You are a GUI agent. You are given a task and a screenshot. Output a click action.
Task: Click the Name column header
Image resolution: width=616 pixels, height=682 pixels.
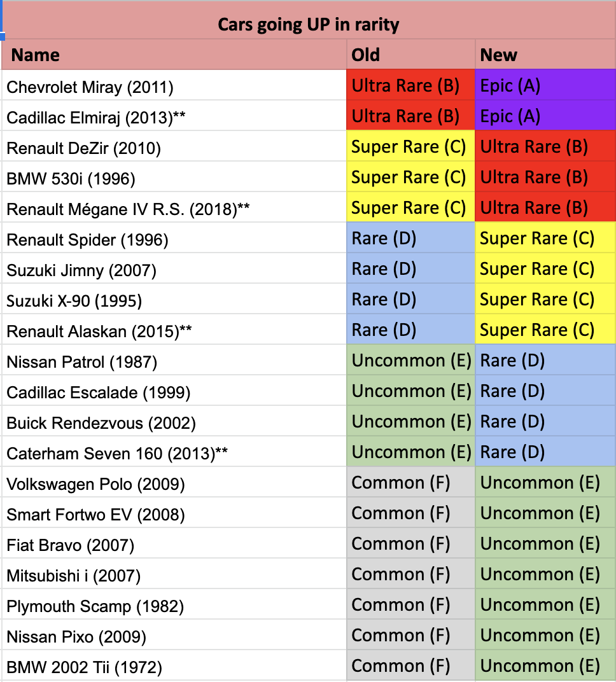(x=174, y=54)
